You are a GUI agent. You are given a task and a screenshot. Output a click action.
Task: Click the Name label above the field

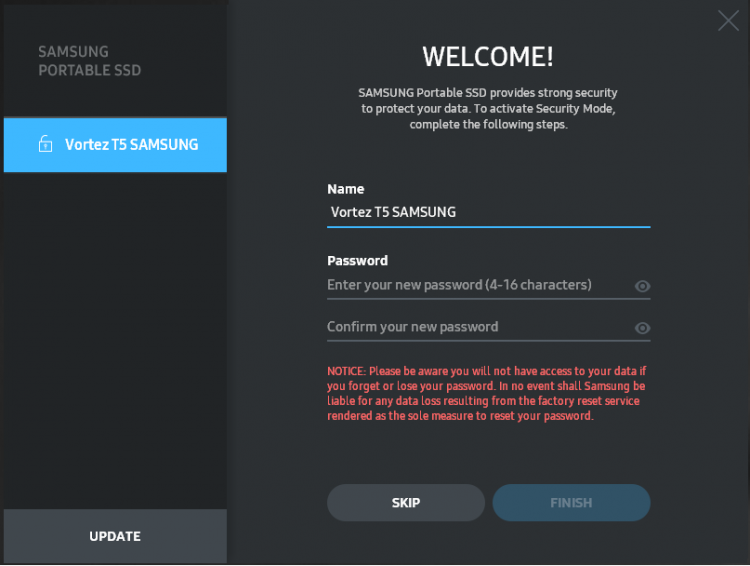[345, 189]
